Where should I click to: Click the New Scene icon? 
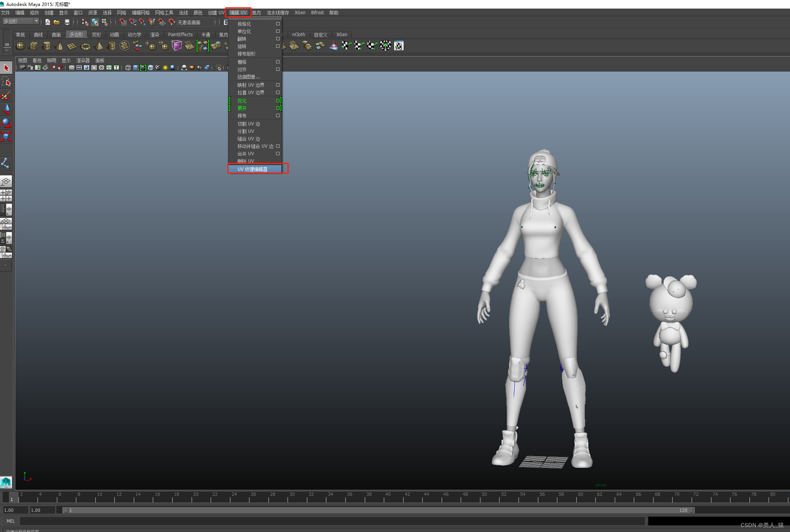pos(48,22)
